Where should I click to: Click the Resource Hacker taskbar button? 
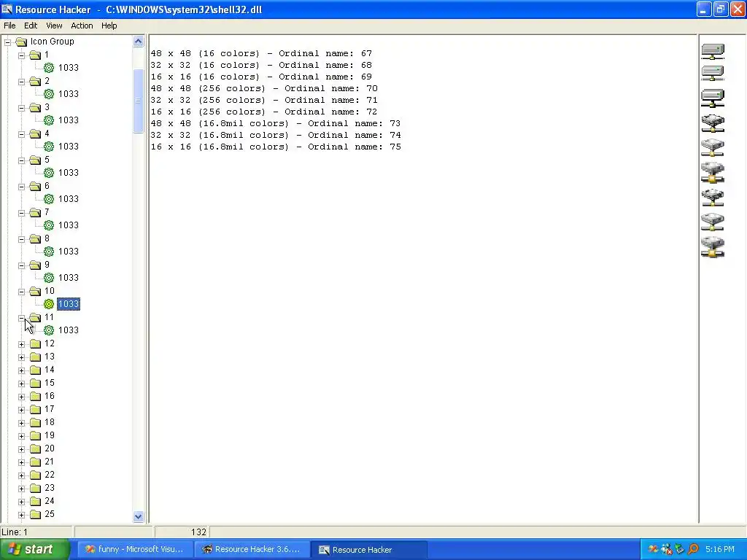(368, 550)
